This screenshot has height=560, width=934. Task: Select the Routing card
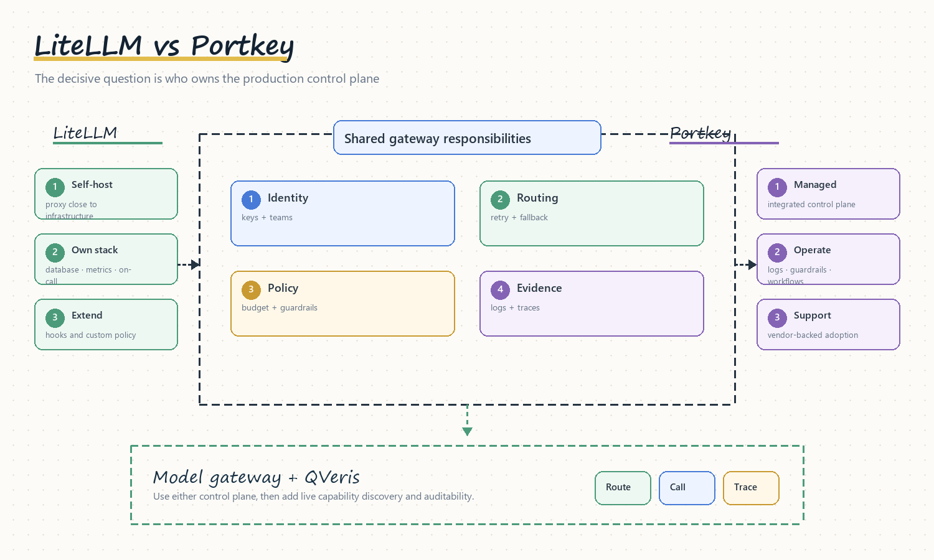pyautogui.click(x=592, y=213)
